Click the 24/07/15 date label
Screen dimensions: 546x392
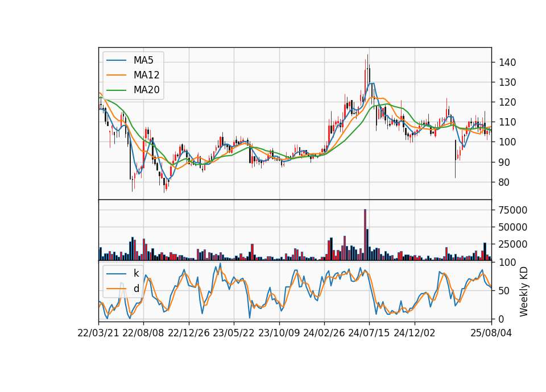369,333
